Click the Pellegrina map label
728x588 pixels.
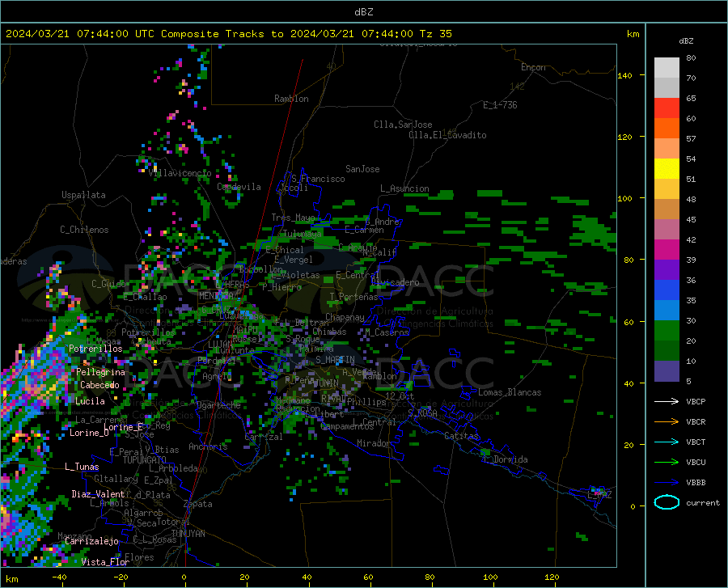pos(101,372)
